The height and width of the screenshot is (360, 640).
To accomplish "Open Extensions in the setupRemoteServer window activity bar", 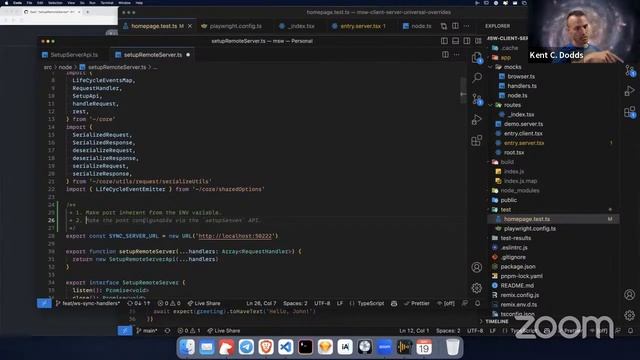I will [477, 140].
